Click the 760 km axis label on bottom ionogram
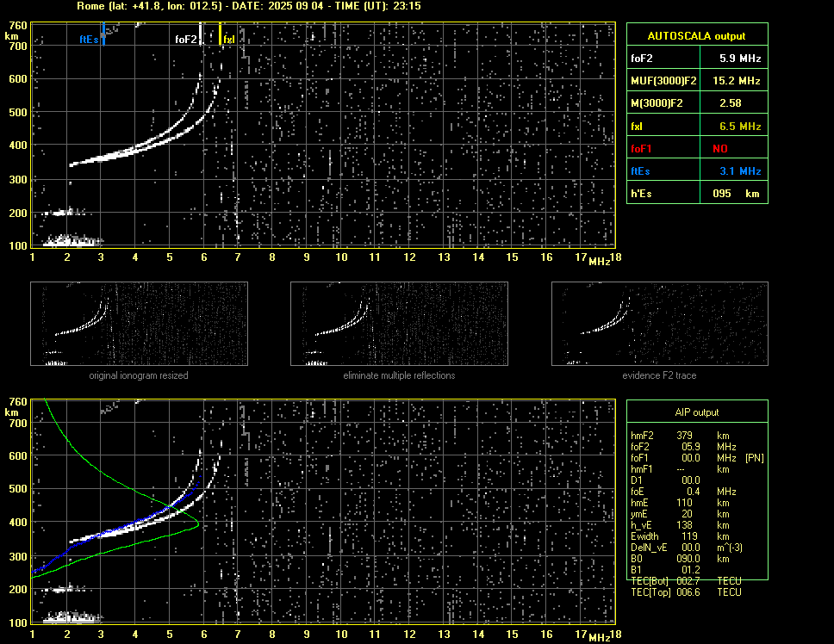 pos(18,402)
